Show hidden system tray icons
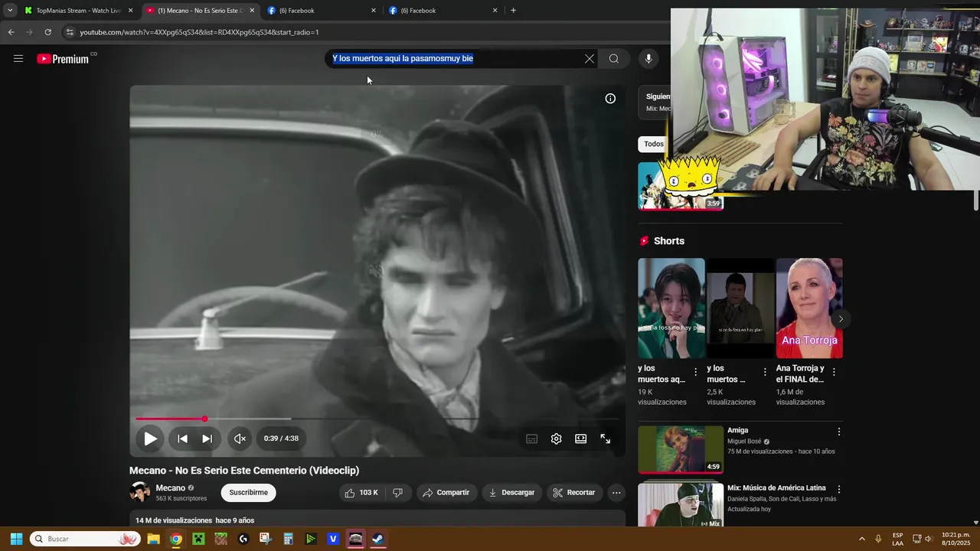Screen dimensions: 980x551 point(861,539)
